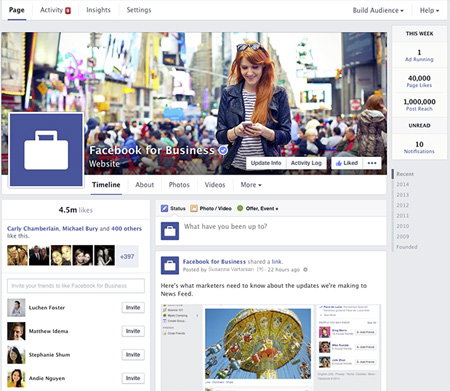Click the Update Info button

click(x=266, y=163)
